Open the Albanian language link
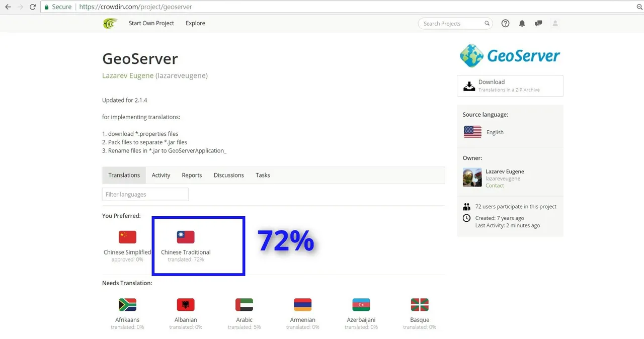 186,320
